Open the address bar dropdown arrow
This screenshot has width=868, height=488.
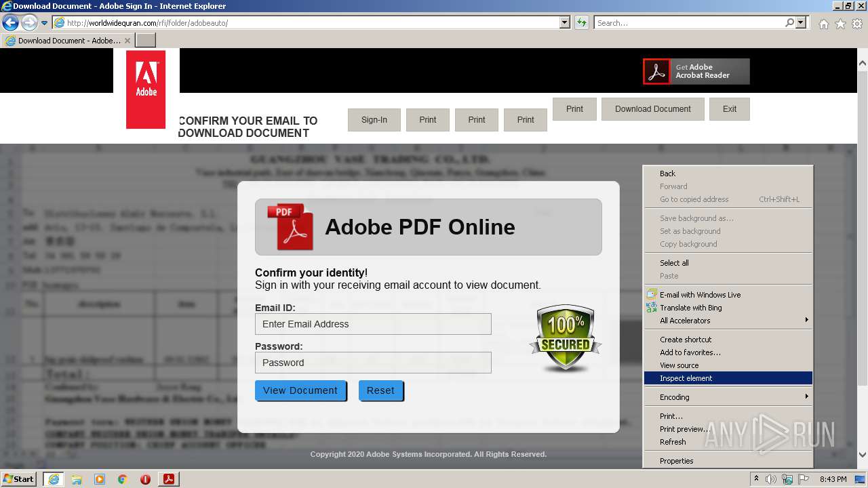[565, 22]
